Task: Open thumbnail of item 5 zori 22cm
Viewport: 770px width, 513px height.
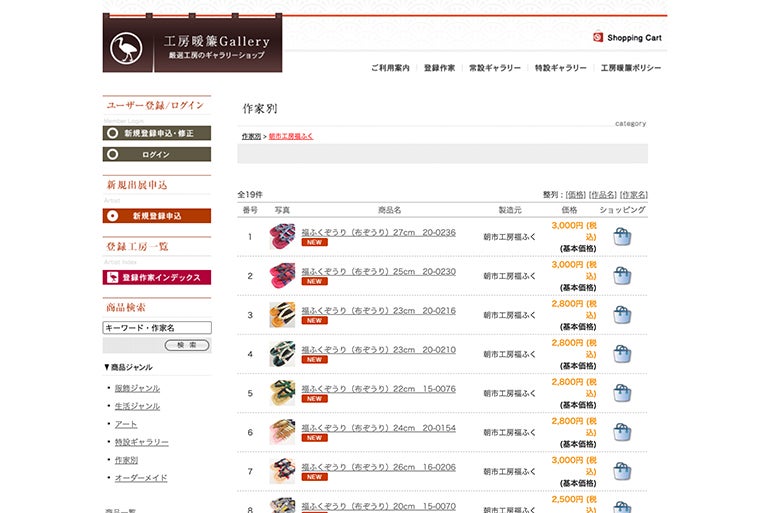Action: click(x=282, y=393)
